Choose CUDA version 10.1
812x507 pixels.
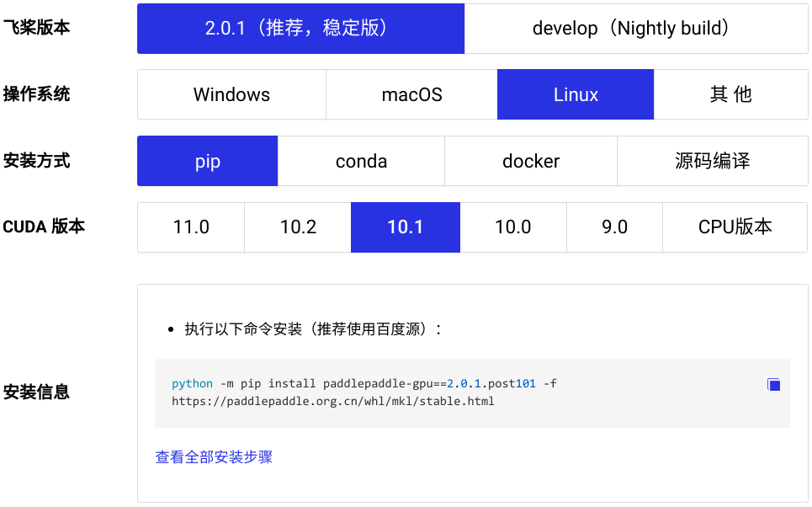[x=406, y=227]
